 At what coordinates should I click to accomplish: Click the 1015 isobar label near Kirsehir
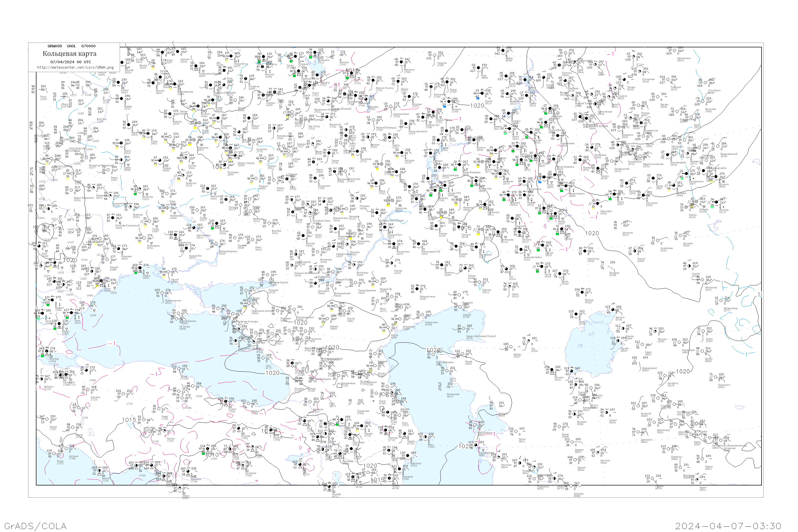coord(129,420)
